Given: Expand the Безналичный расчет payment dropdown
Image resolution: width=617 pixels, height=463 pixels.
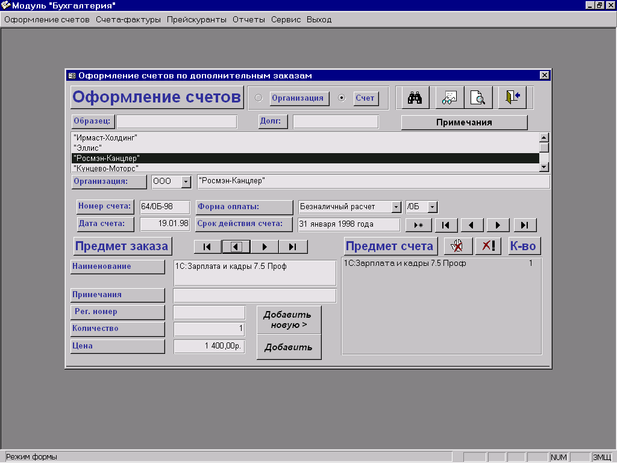Looking at the screenshot, I should click(x=396, y=207).
